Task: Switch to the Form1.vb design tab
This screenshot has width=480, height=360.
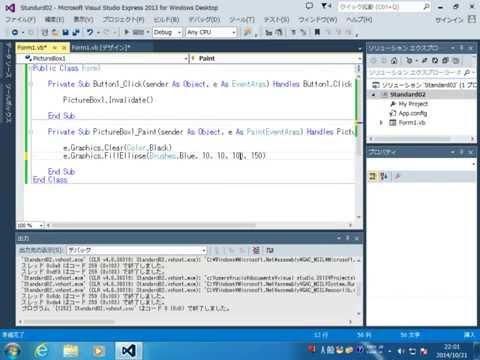Action: tap(101, 48)
